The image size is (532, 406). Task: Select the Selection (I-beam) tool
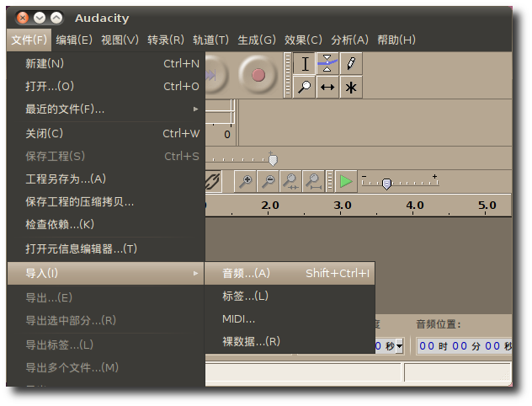(x=305, y=63)
